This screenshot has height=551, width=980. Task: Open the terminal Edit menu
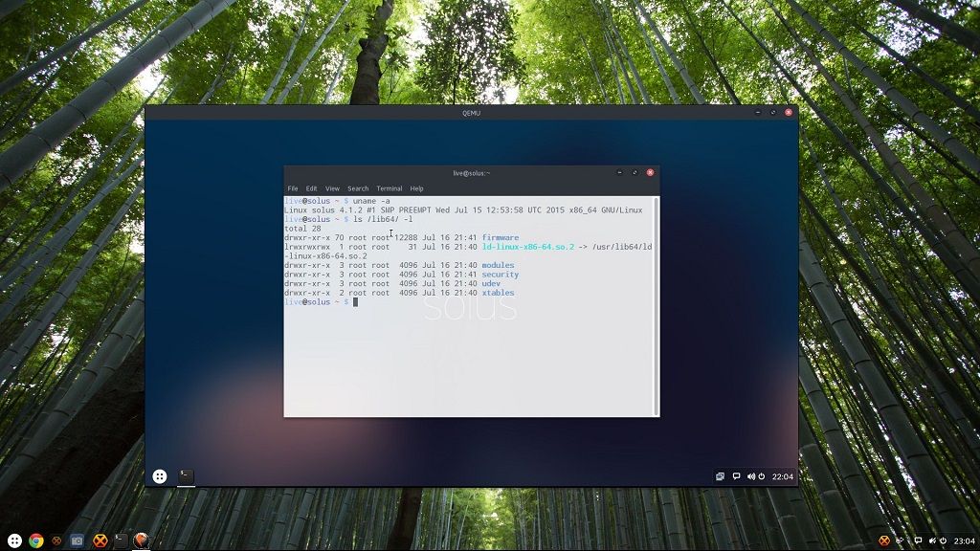tap(311, 188)
